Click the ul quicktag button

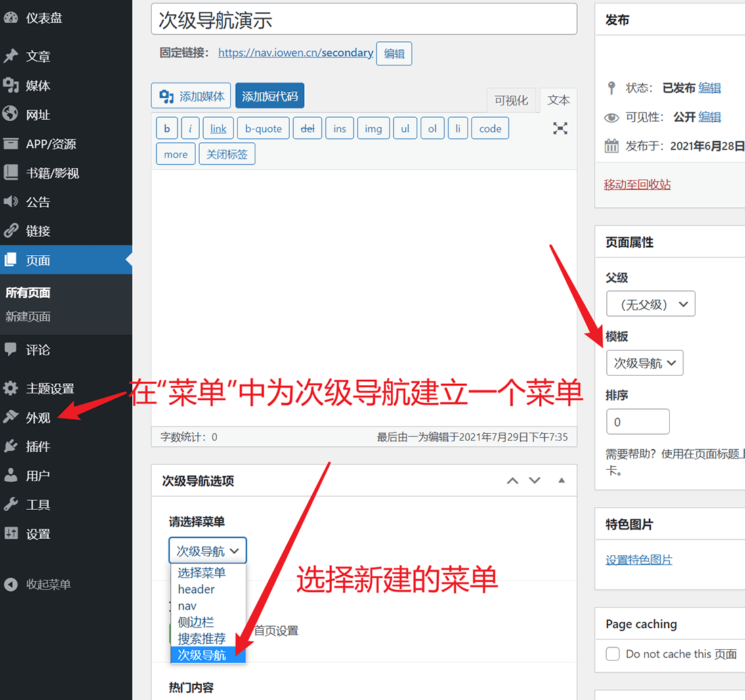(405, 128)
